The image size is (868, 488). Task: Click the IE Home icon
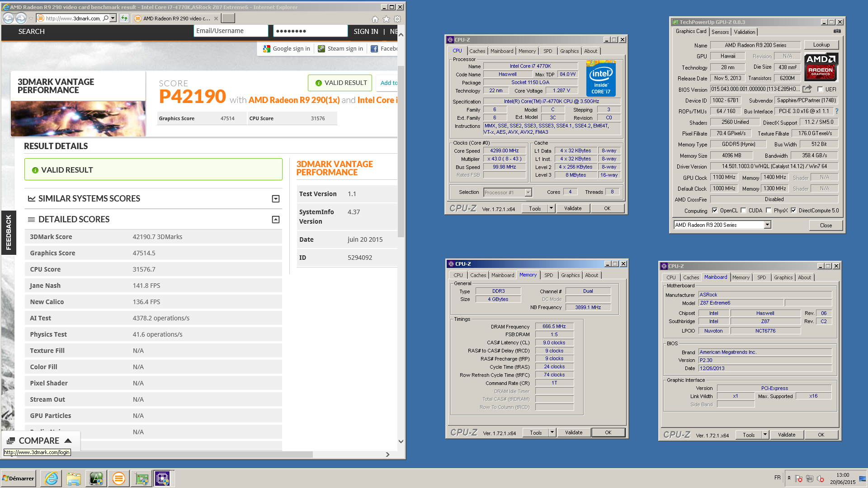point(375,19)
